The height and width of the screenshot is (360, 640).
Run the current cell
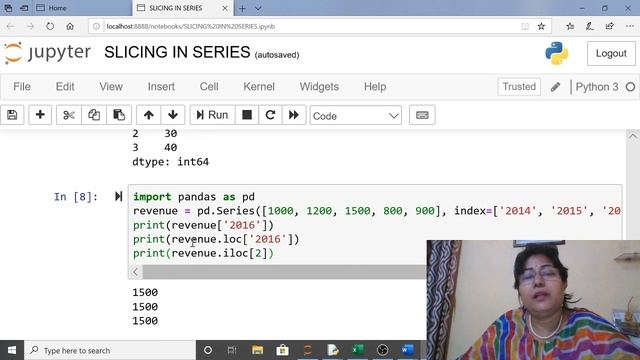pos(212,115)
